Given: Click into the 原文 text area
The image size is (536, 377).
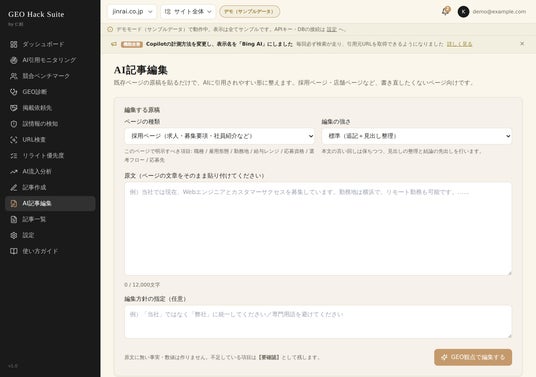Looking at the screenshot, I should 318,229.
